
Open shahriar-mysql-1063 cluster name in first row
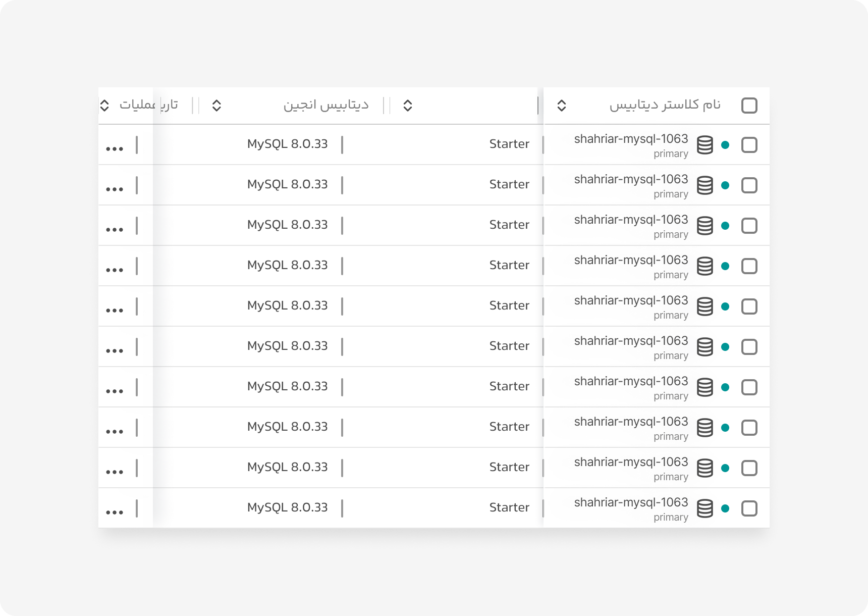[x=631, y=139]
